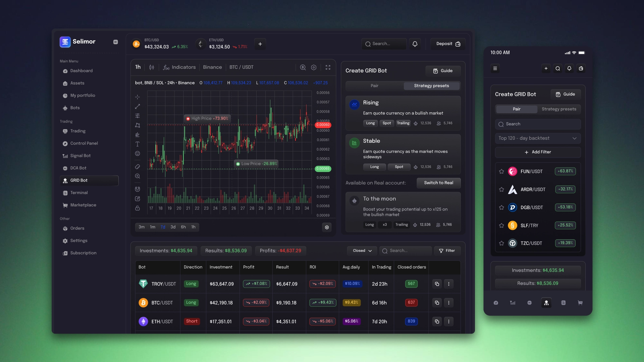The height and width of the screenshot is (362, 644).
Task: Open the shopping cart tab on the phone
Action: click(580, 303)
